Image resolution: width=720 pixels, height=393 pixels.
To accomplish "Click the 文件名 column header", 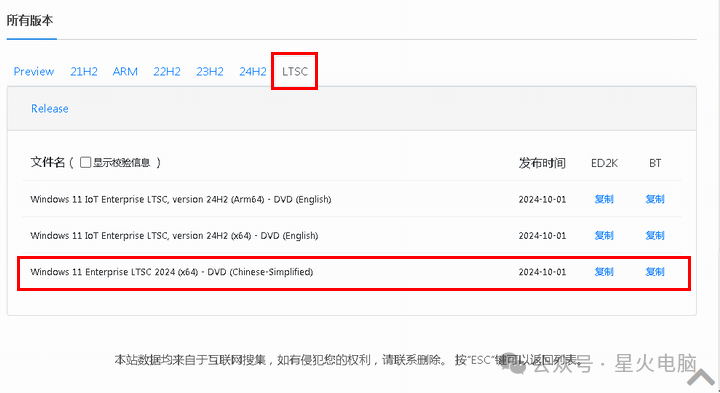I will pos(48,163).
